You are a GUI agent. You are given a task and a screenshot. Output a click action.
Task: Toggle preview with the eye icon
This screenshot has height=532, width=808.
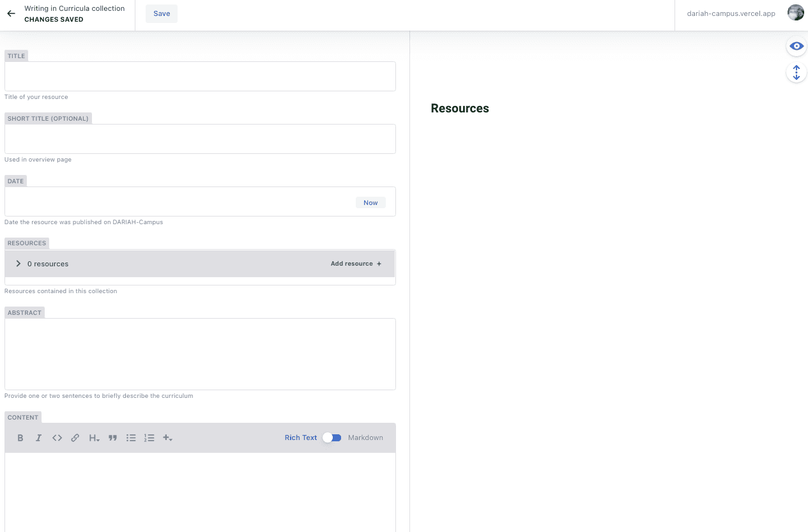[x=796, y=46]
